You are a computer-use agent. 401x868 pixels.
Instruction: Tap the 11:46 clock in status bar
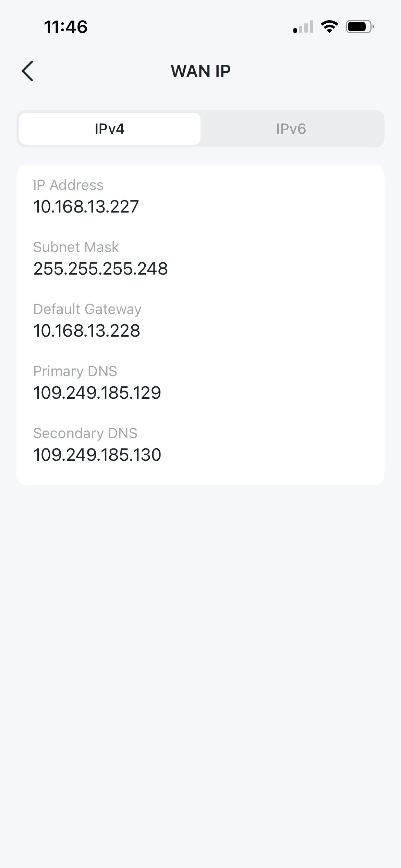coord(65,27)
